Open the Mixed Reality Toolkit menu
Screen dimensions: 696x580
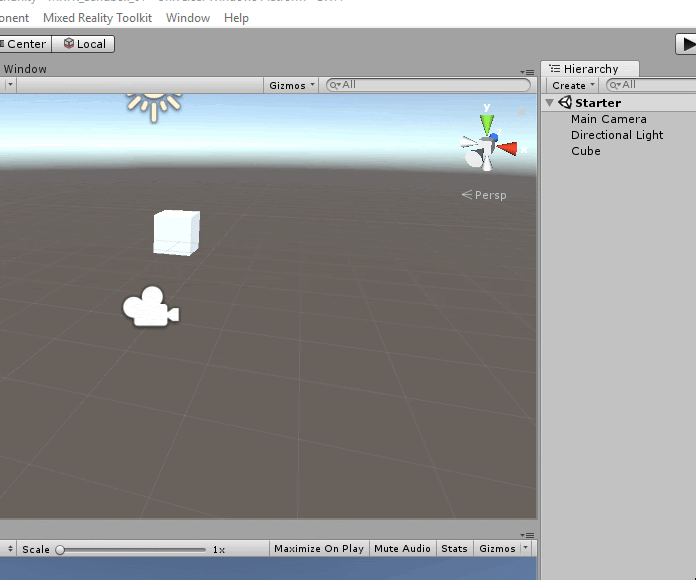[x=98, y=18]
